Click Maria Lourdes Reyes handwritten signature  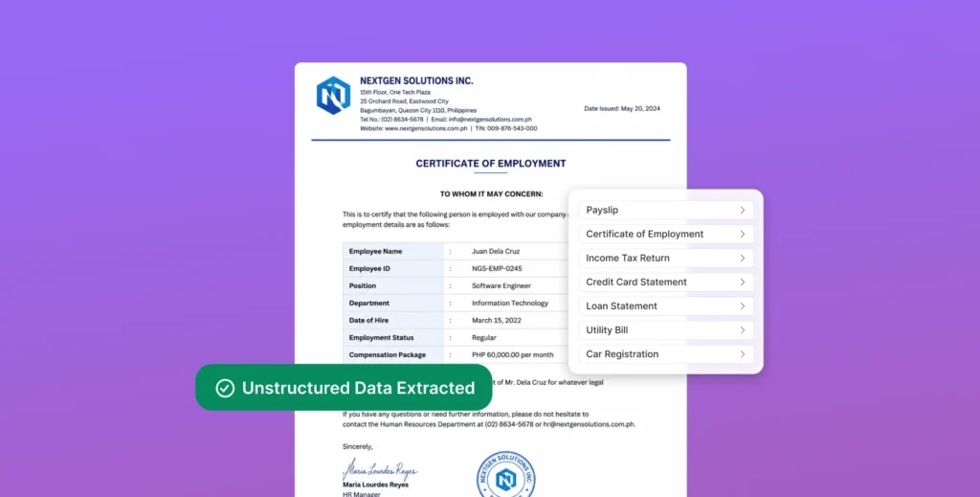(379, 469)
